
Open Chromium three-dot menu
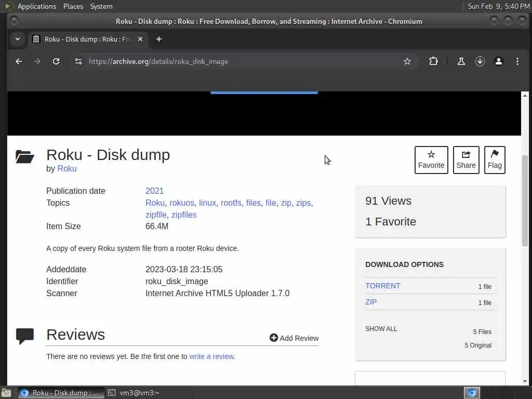click(517, 61)
